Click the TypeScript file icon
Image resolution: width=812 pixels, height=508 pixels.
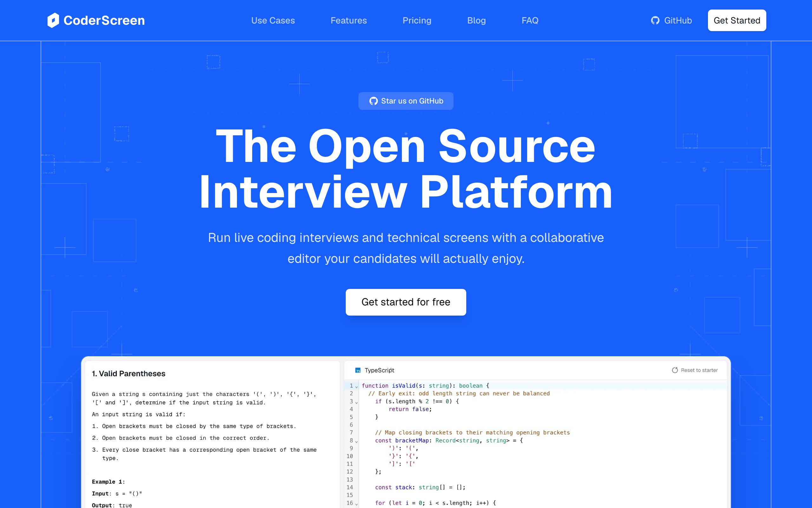coord(358,370)
